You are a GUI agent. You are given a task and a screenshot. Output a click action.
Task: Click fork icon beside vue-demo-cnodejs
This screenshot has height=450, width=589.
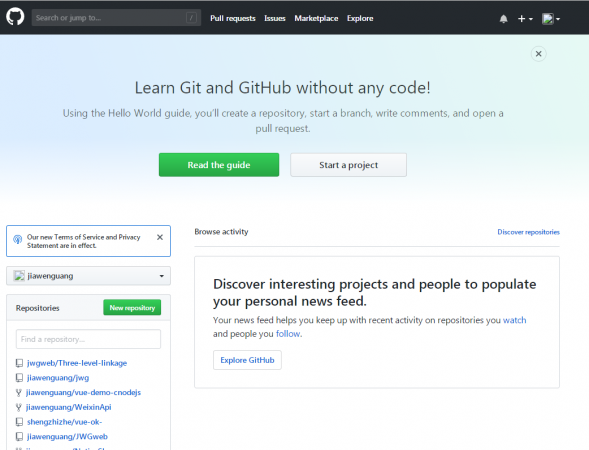coord(18,393)
